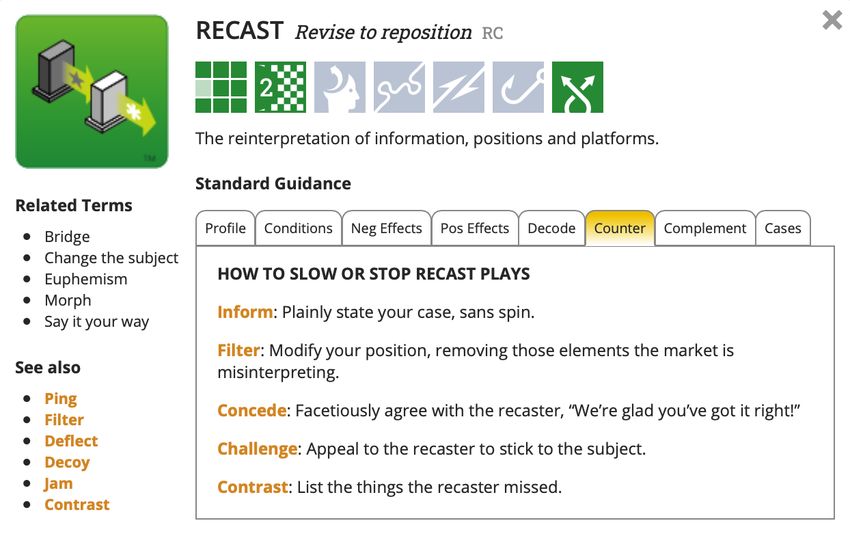Viewport: 850px width, 536px height.
Task: Close the Recast dialog with X
Action: point(832,21)
